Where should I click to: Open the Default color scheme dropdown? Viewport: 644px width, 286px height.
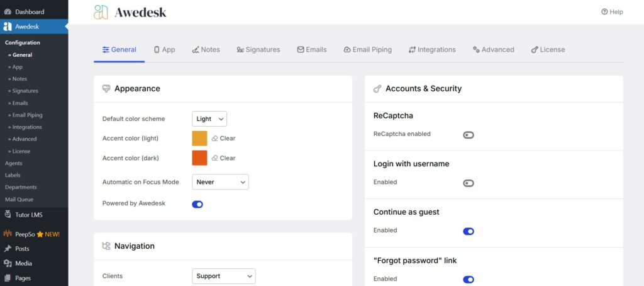[x=209, y=118]
